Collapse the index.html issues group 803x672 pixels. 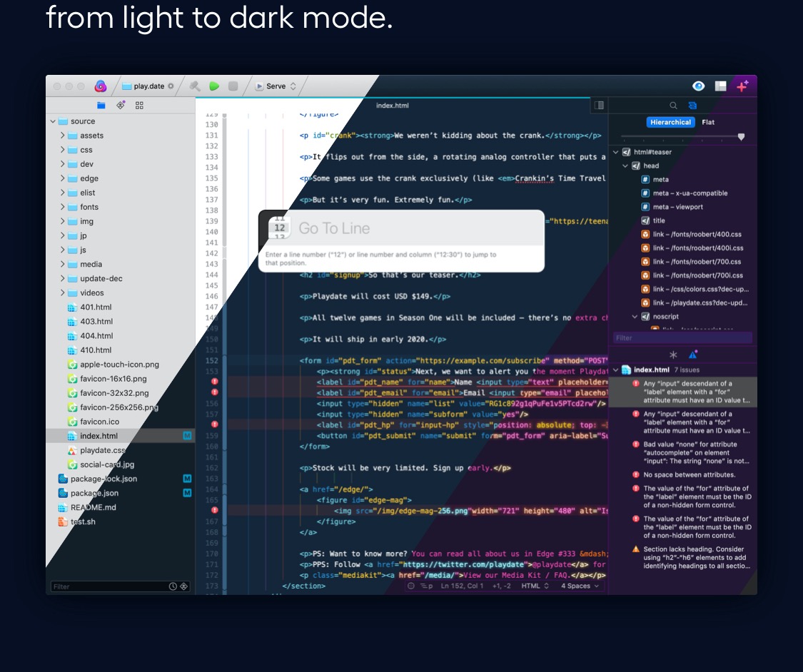pos(616,370)
